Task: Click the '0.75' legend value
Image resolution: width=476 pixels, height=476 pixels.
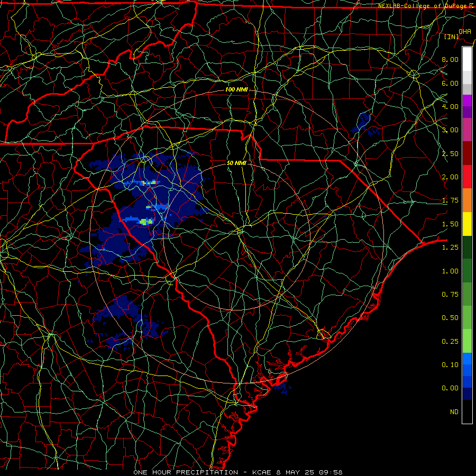Action: coord(450,294)
